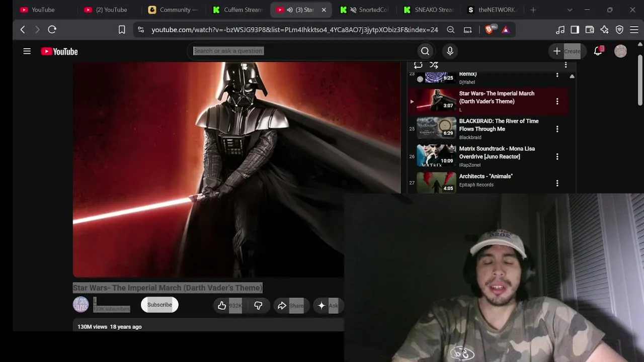Open 'Matrix Soundtrack - Mona Lisa Overdrive' title
This screenshot has height=362, width=644.
point(497,153)
